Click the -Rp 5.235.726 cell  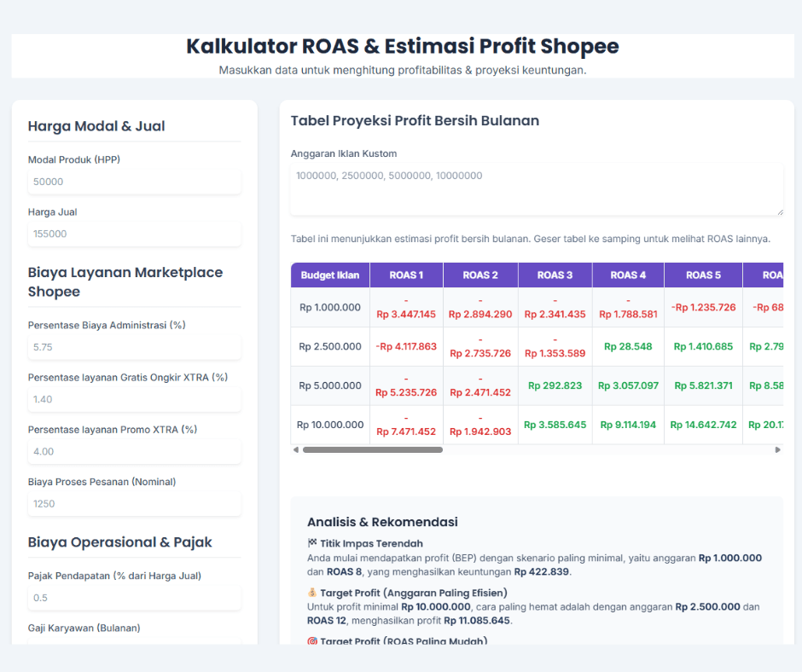pyautogui.click(x=406, y=385)
